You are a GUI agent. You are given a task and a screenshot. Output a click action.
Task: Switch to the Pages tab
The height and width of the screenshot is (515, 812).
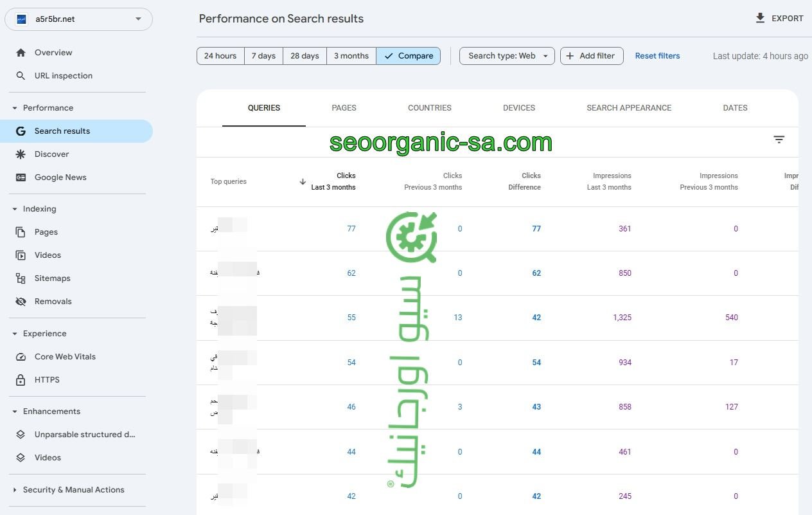[x=344, y=108]
